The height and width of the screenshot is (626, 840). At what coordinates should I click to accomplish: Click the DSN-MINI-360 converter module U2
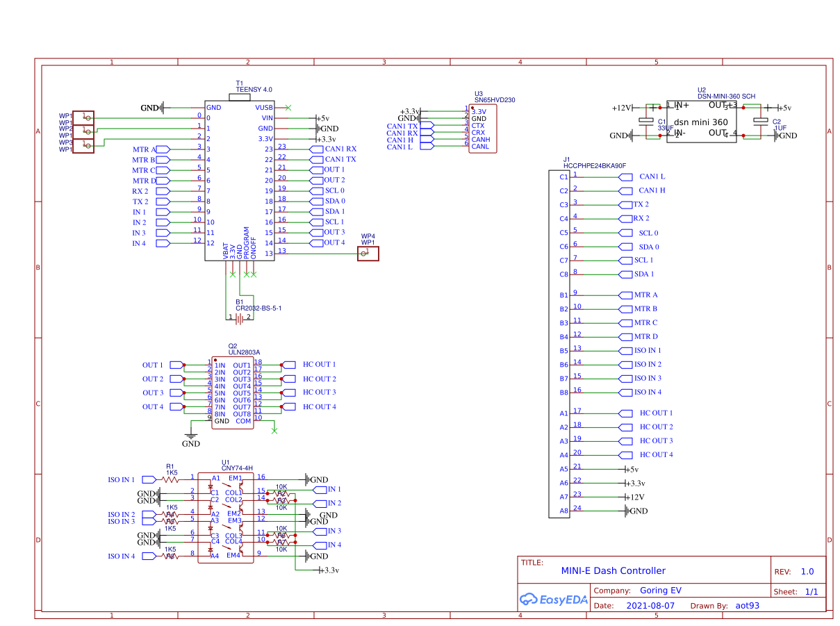tap(701, 121)
